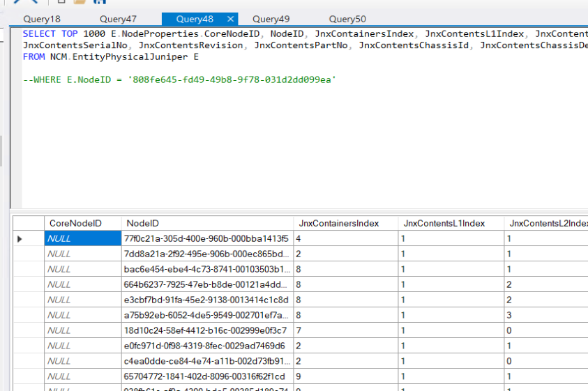Select NodeID cell 65704772-1841-402d-8096-00316f62f1cd
The image size is (588, 391).
[207, 376]
